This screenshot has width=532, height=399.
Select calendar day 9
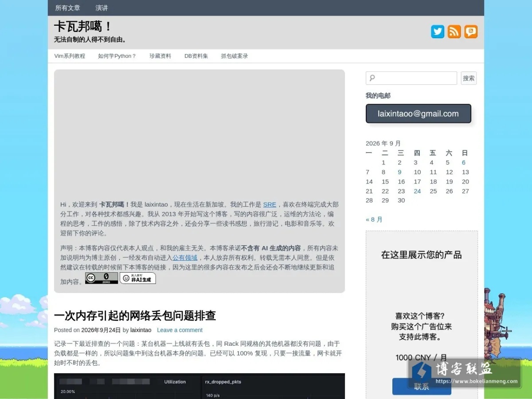click(x=399, y=172)
